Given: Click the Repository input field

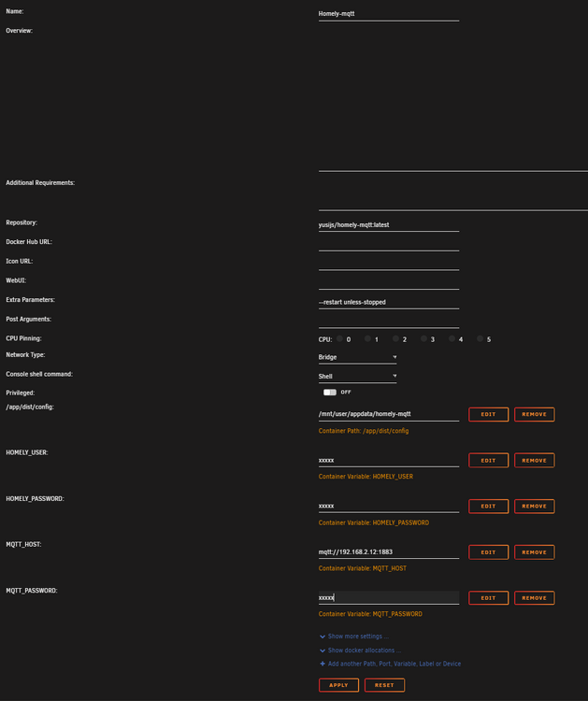Looking at the screenshot, I should click(388, 224).
